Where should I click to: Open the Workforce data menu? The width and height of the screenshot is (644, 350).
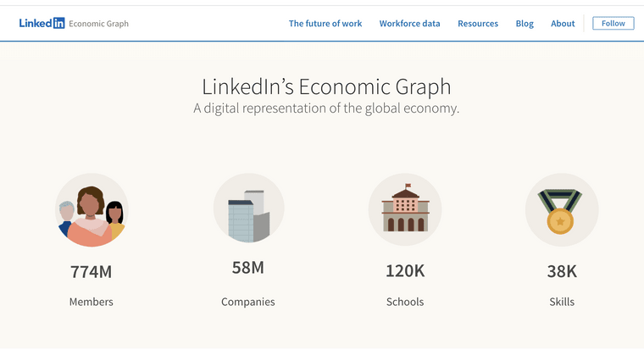click(409, 24)
